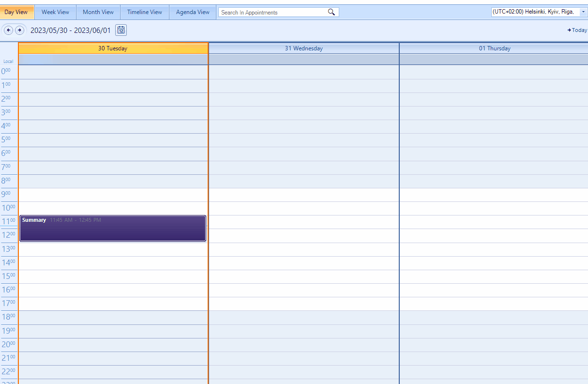
Task: Click the back navigation arrow icon
Action: (x=8, y=30)
